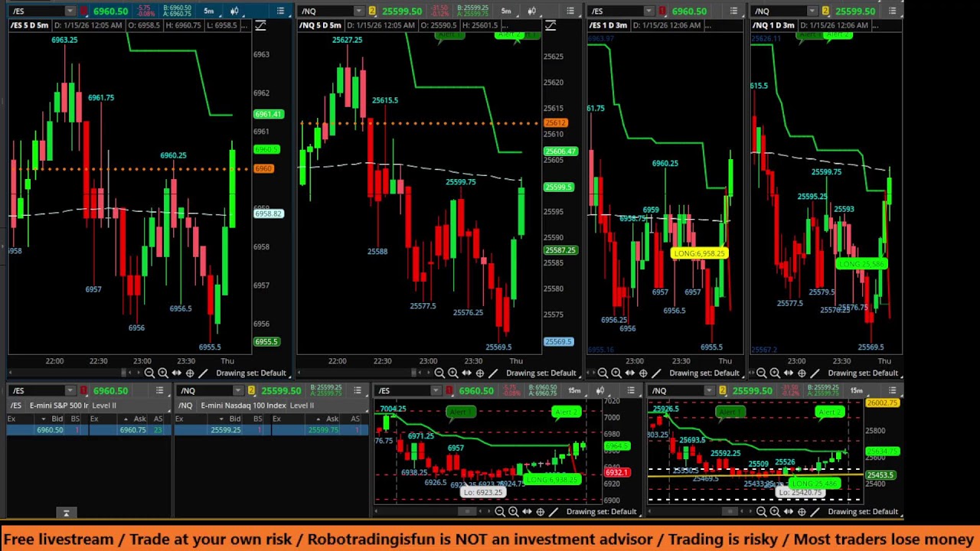Expand symbol dropdown on /ES Level II gadget

70,390
